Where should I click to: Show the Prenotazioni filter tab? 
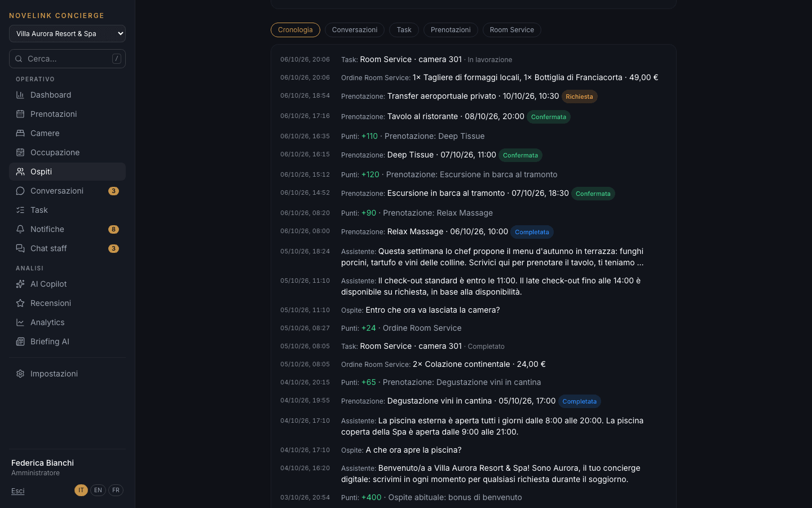(451, 30)
